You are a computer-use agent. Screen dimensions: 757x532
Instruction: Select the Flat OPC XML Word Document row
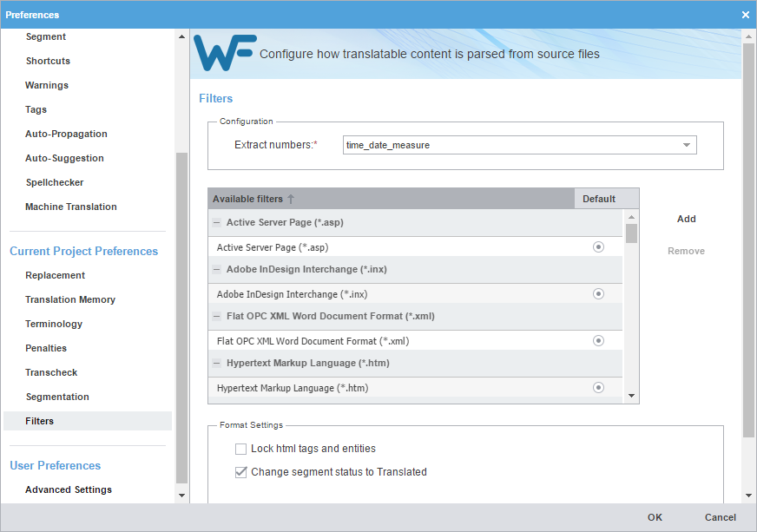pyautogui.click(x=415, y=341)
